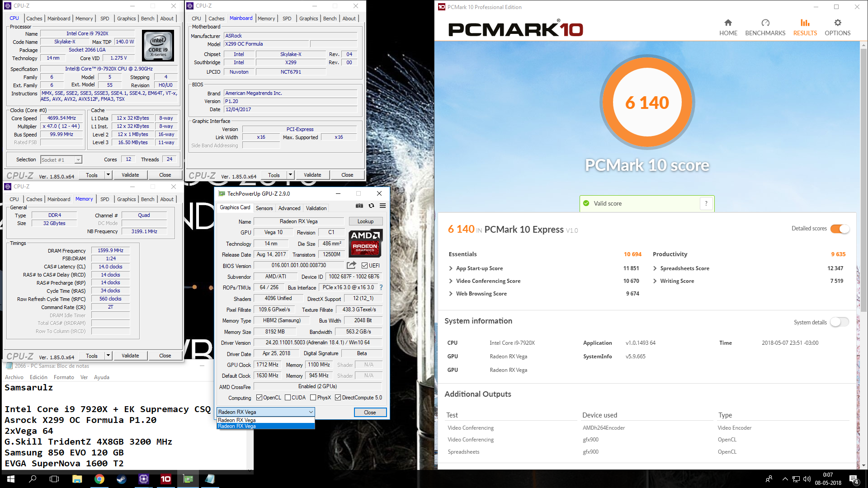Open Windows Start menu
The height and width of the screenshot is (488, 868).
pos(11,479)
